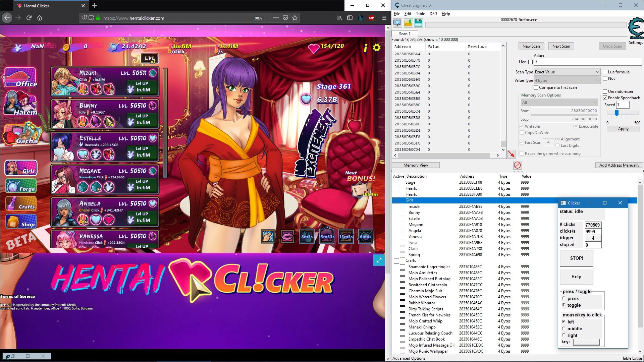Click the Next Scan button
This screenshot has height=362, width=644.
click(561, 46)
